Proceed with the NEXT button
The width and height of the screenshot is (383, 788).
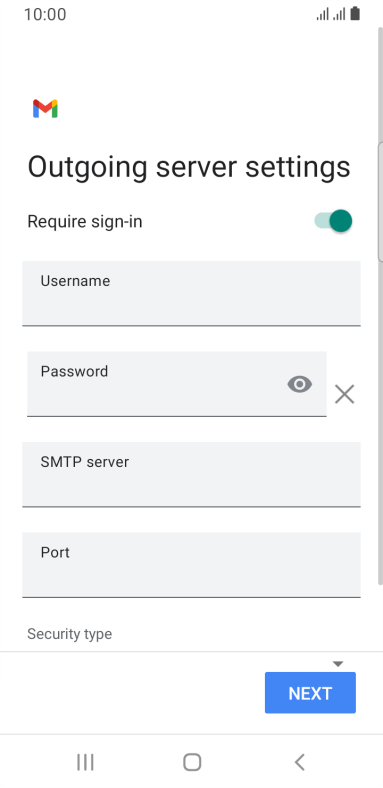[x=310, y=693]
